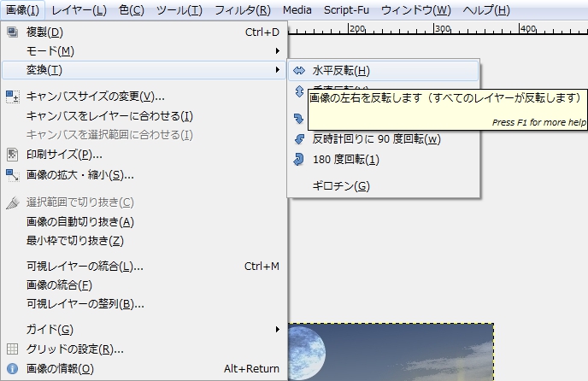Choose 印刷サイズ(P)... entry
The image size is (588, 381).
click(144, 154)
